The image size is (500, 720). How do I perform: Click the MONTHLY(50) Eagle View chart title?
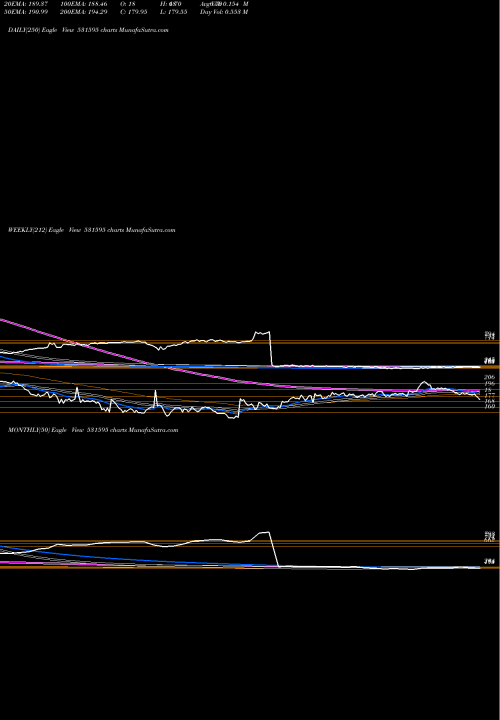click(93, 430)
